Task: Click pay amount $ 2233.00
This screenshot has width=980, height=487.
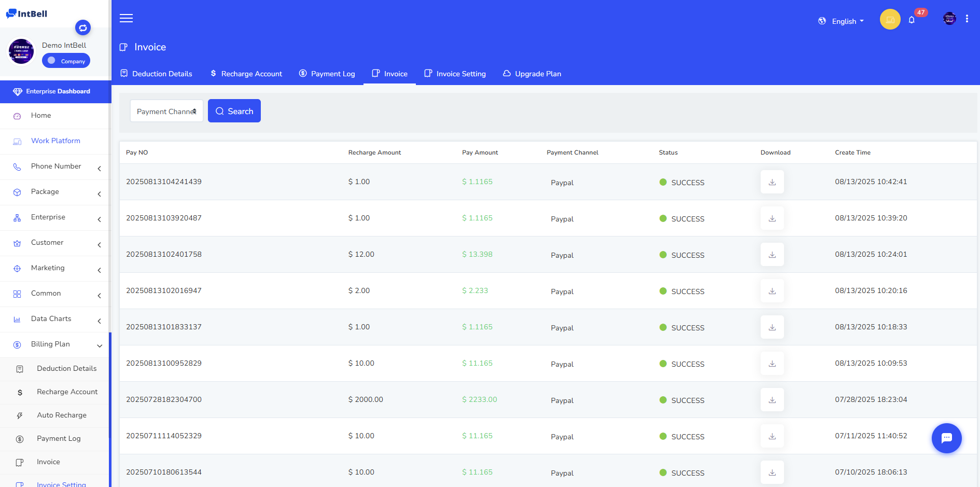Action: coord(479,400)
